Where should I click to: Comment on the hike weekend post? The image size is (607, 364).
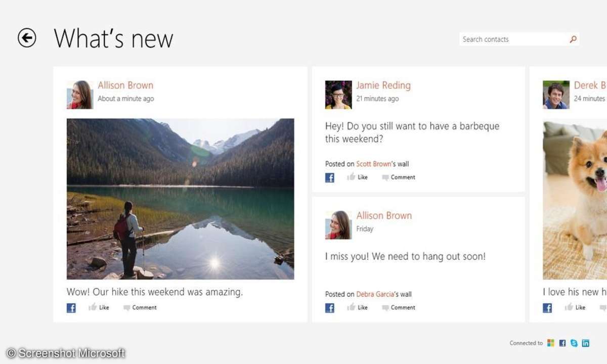[x=140, y=307]
